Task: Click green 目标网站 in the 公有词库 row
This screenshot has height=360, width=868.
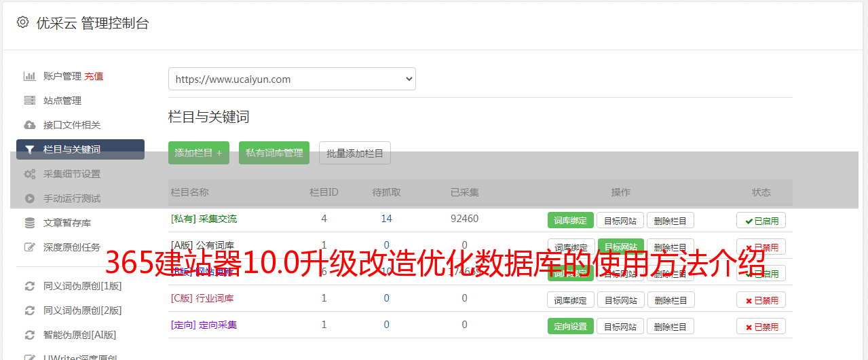Action: [620, 247]
